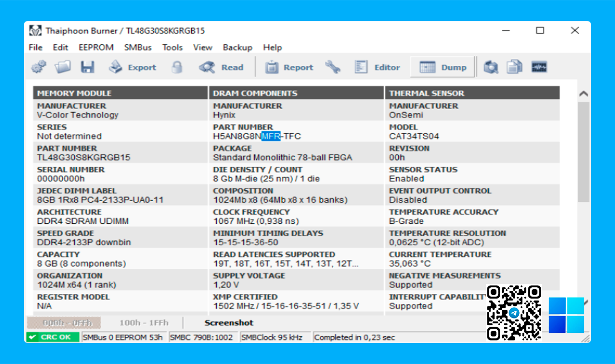Click the padlock toolbar icon
Viewport: 615px width, 364px height.
coord(177,67)
